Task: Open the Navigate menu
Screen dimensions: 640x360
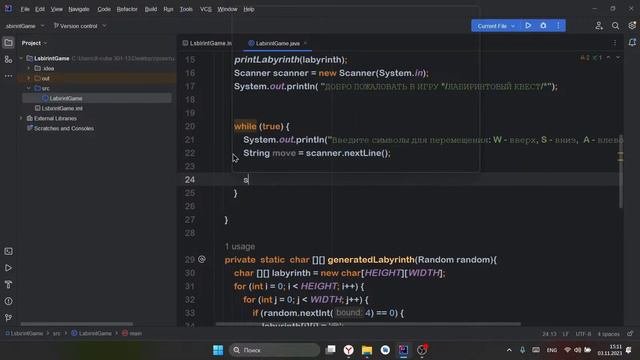Action: [79, 9]
